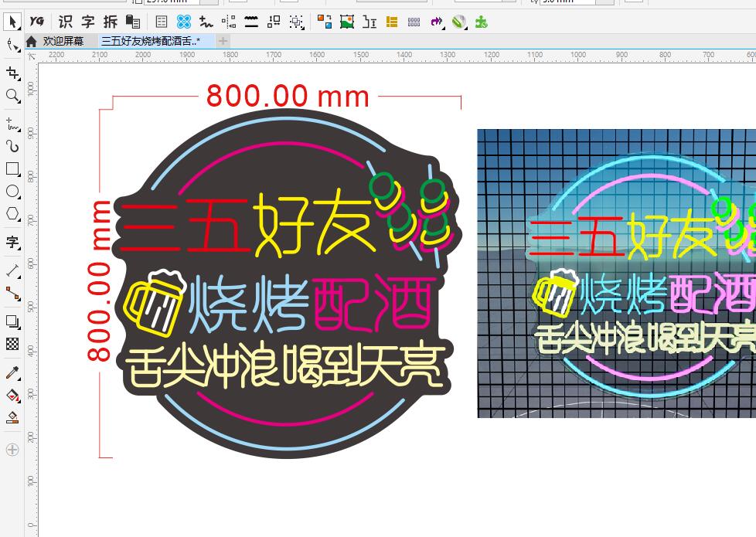Screen dimensions: 756x537
Task: Select the Pick tool arrow
Action: [x=12, y=22]
